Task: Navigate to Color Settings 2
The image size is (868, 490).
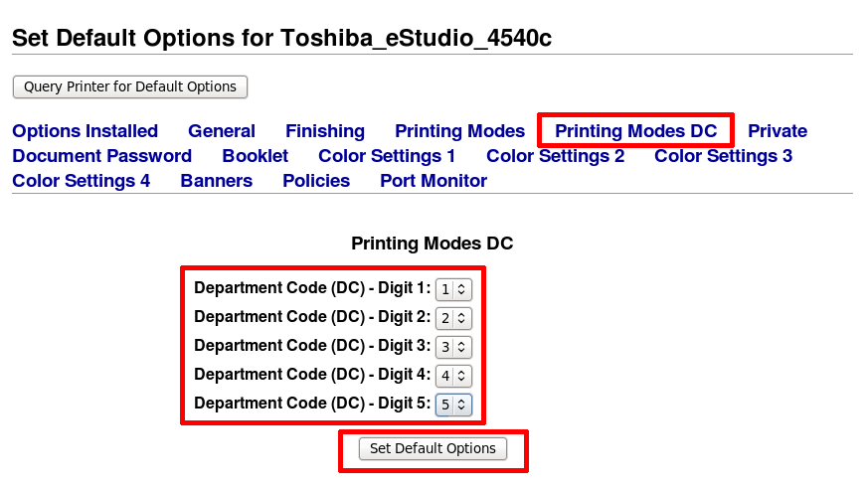Action: [555, 156]
